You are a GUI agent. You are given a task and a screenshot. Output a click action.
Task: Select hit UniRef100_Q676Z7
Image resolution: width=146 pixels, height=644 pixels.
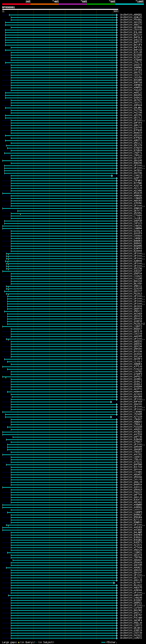pyautogui.click(x=131, y=100)
